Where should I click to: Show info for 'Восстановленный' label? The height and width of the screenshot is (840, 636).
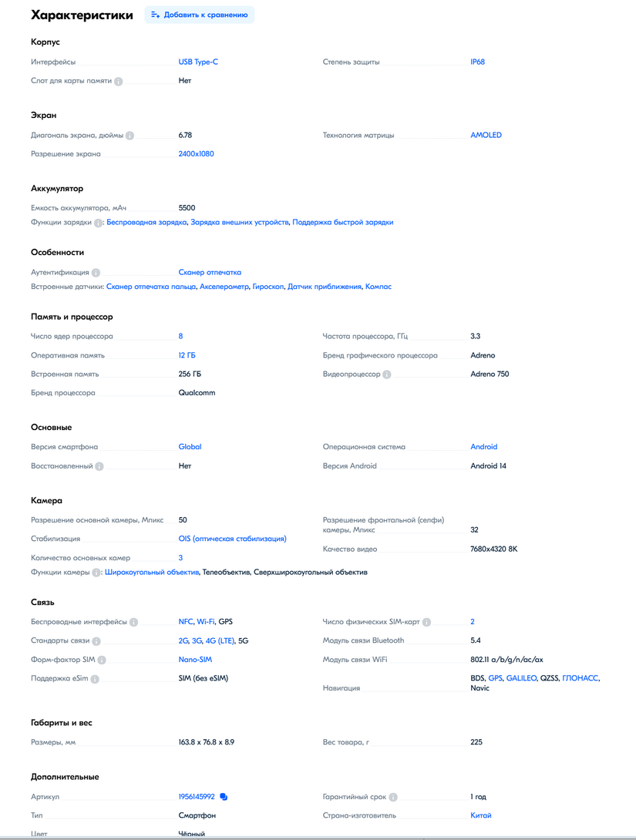(x=99, y=466)
